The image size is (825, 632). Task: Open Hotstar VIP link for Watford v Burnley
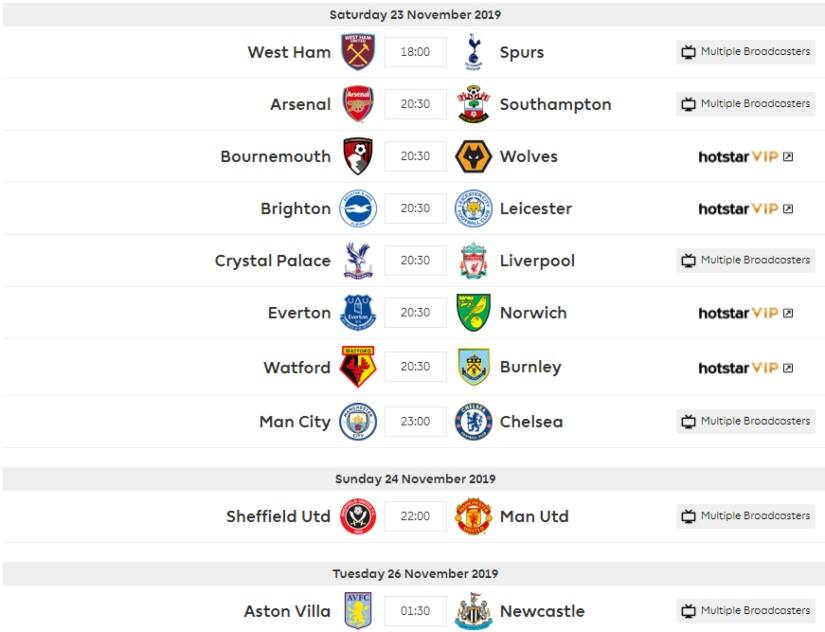point(745,367)
